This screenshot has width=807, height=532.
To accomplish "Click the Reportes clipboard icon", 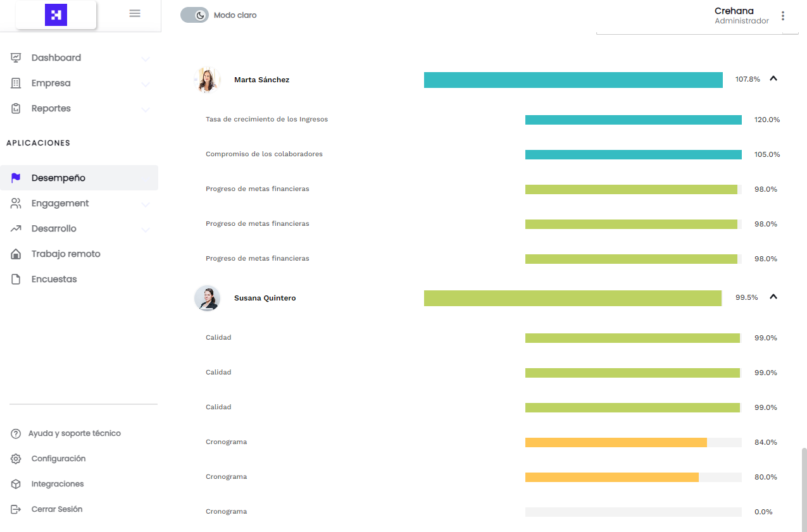I will (16, 108).
